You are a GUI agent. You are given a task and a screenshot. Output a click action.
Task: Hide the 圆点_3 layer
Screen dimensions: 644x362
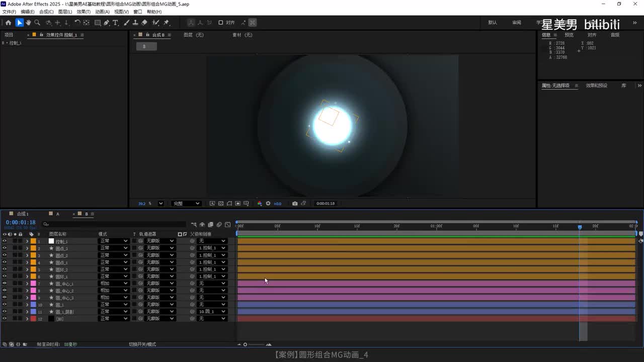(5, 248)
